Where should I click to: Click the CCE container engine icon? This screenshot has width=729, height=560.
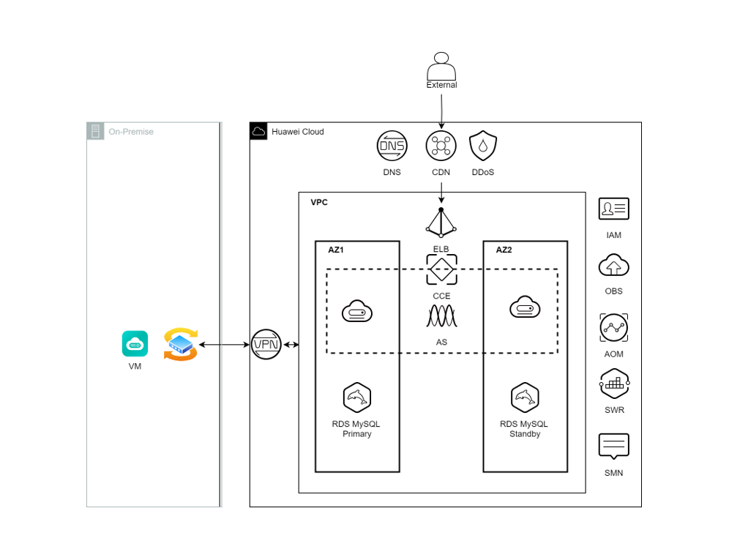pos(441,269)
